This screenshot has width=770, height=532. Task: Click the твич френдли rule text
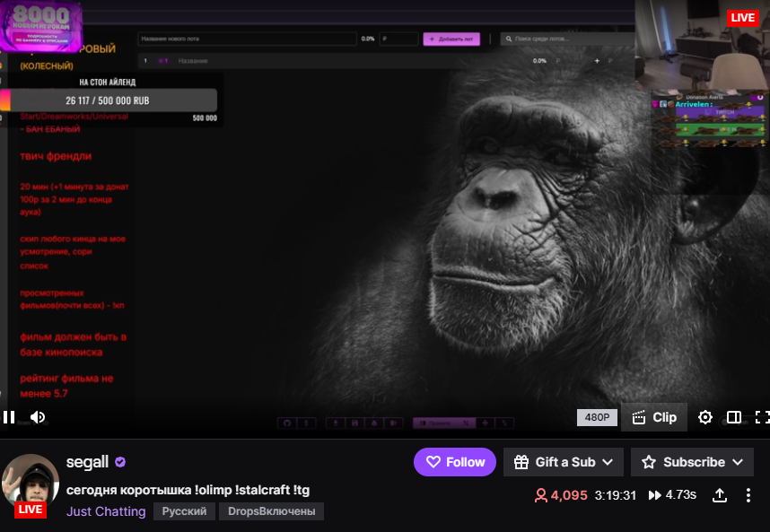[x=56, y=156]
